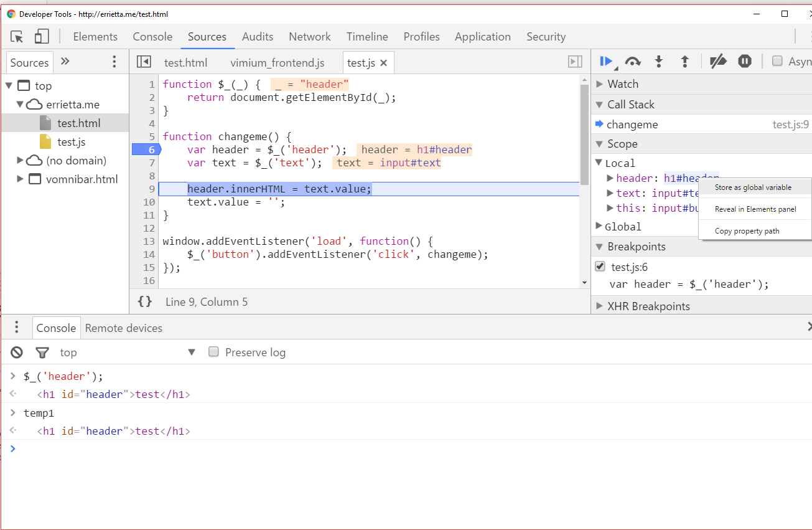Expand the (no domain) tree node
The width and height of the screenshot is (812, 530).
tap(21, 160)
